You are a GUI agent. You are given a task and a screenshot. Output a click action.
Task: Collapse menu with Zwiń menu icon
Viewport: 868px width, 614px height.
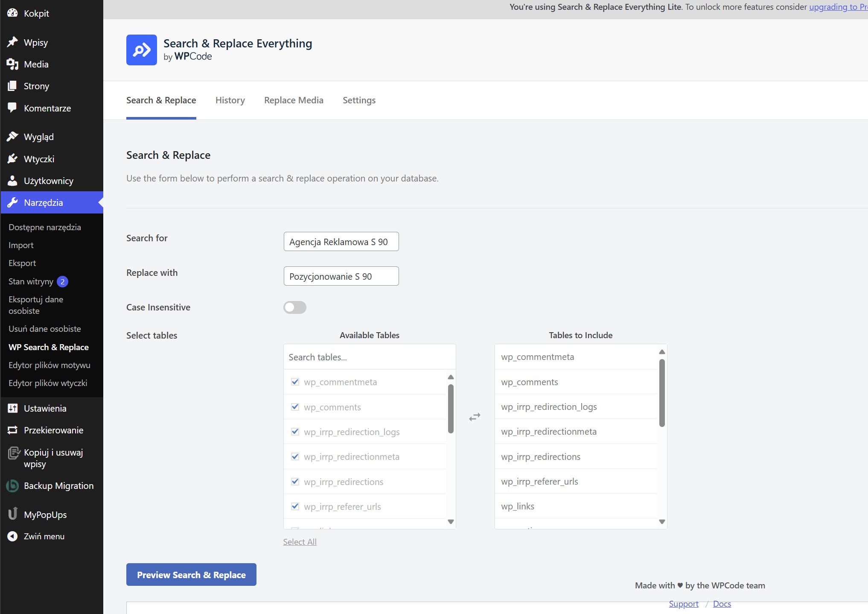coord(12,536)
